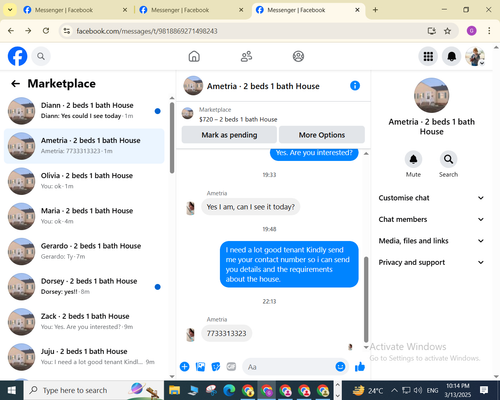Image resolution: width=500 pixels, height=400 pixels.
Task: Open more actions with the plus icon
Action: pos(184,367)
